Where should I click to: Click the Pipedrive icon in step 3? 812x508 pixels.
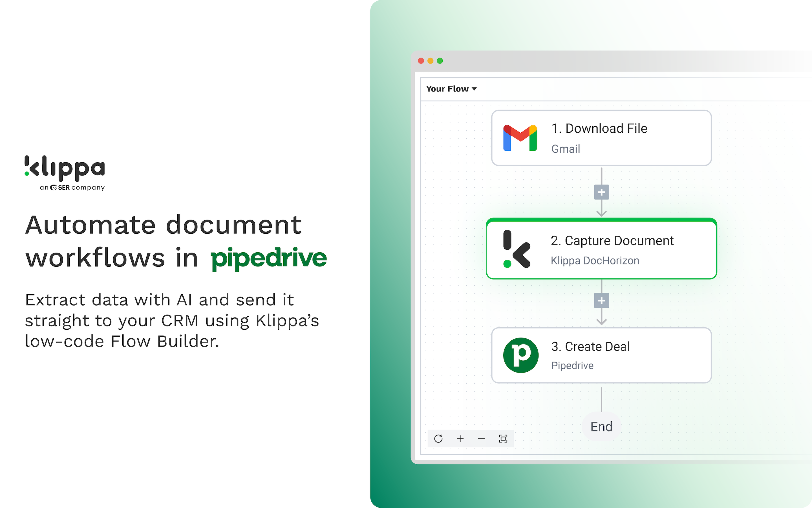click(x=521, y=355)
